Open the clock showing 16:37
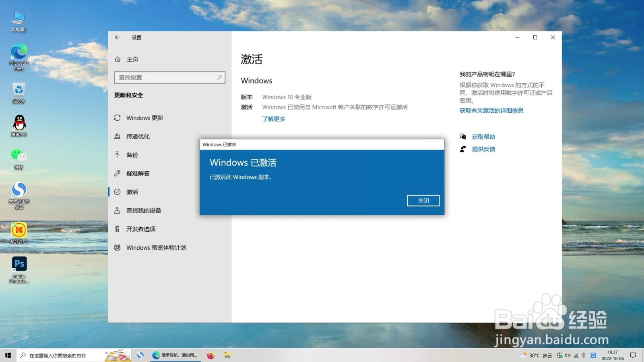The image size is (644, 362). (613, 355)
